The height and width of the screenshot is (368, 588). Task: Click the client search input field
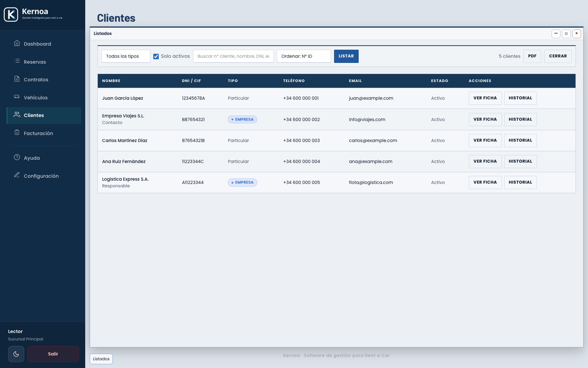pos(233,56)
